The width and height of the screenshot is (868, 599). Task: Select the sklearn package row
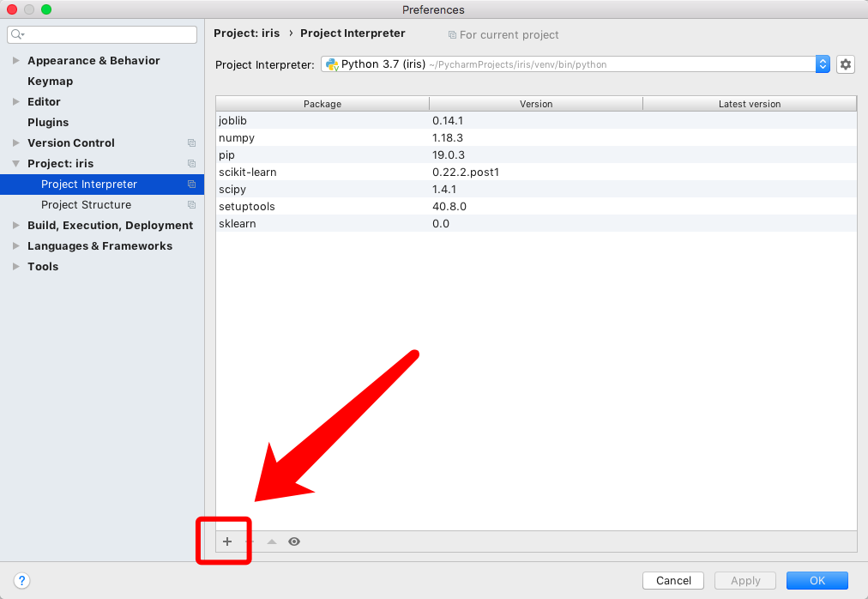click(x=536, y=223)
